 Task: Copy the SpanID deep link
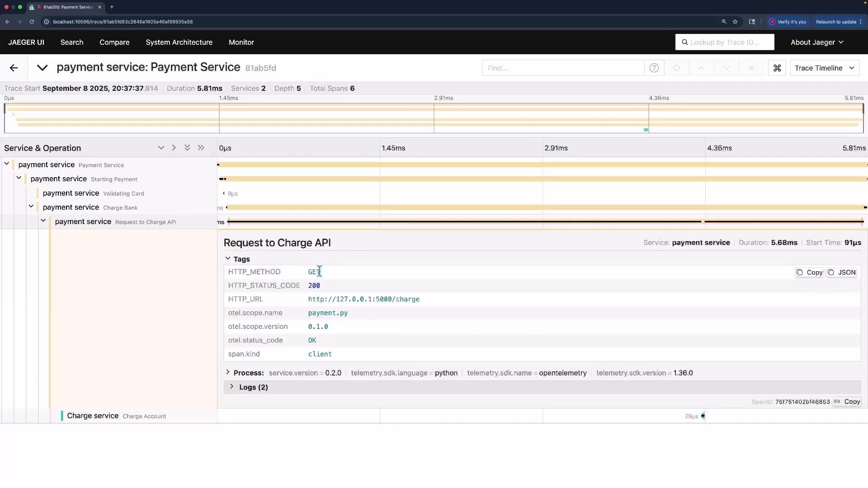pyautogui.click(x=847, y=402)
